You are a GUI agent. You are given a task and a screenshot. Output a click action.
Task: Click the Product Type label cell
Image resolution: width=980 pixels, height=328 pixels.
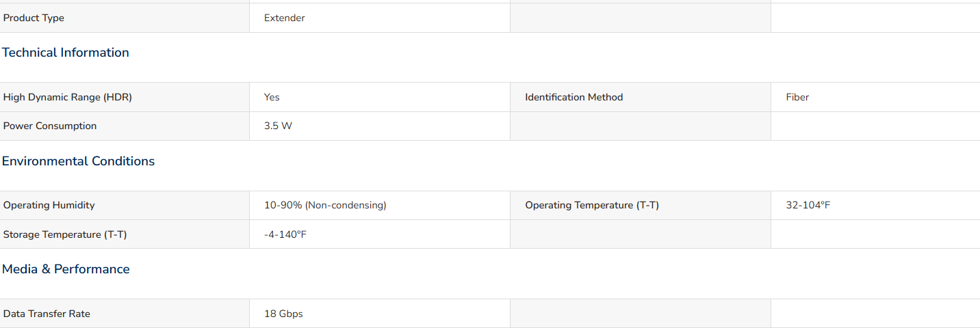125,18
